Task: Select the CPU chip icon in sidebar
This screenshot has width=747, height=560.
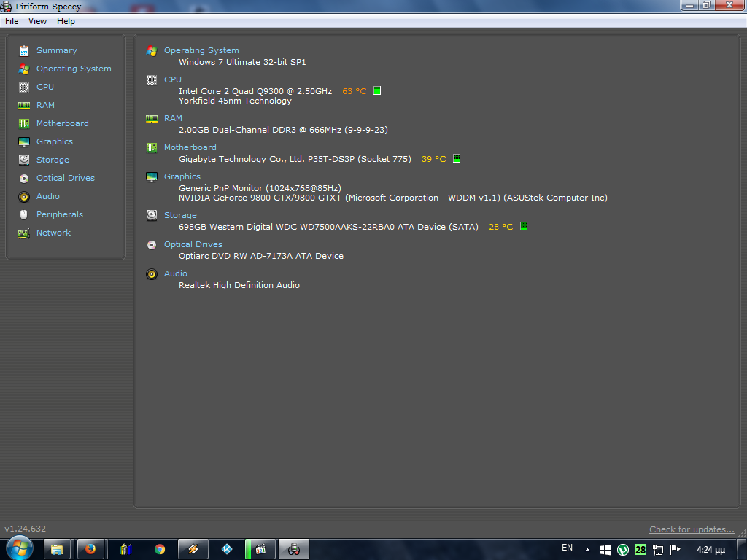Action: coord(24,87)
